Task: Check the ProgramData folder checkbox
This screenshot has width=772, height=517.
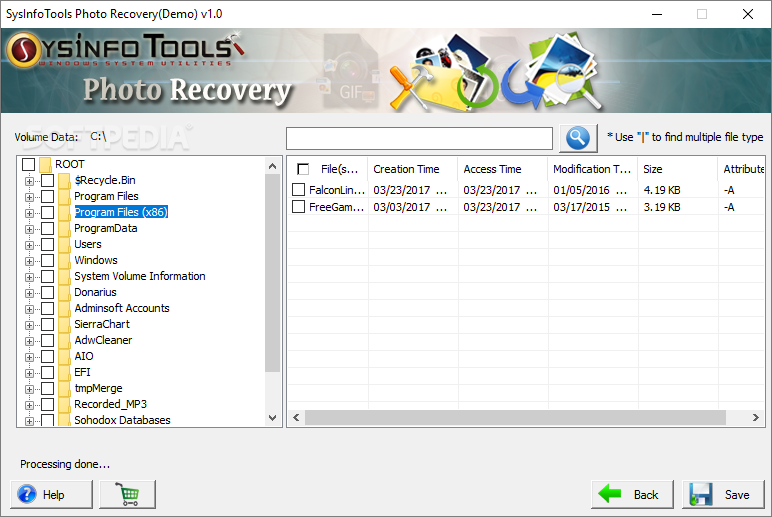Action: 48,228
